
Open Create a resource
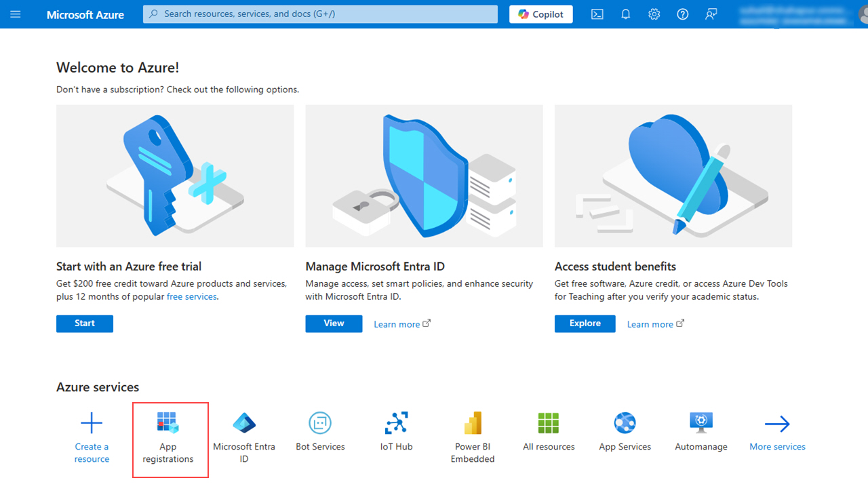[x=92, y=438]
